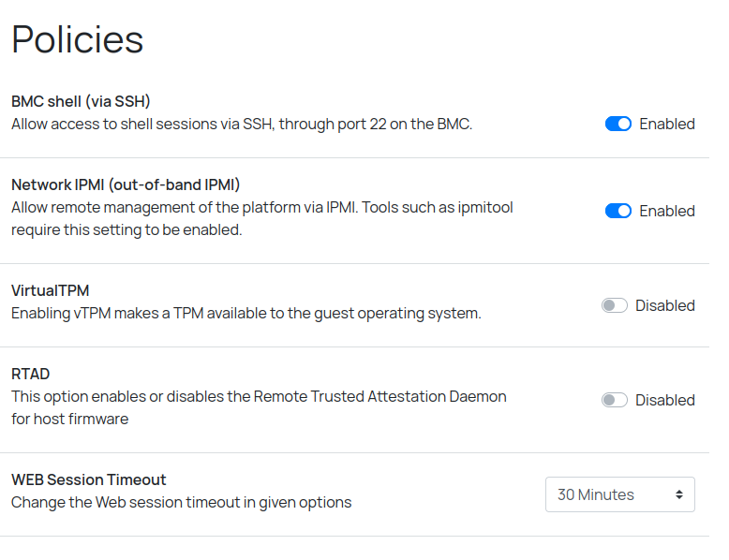Click the Disabled label beside RTAD

(665, 400)
